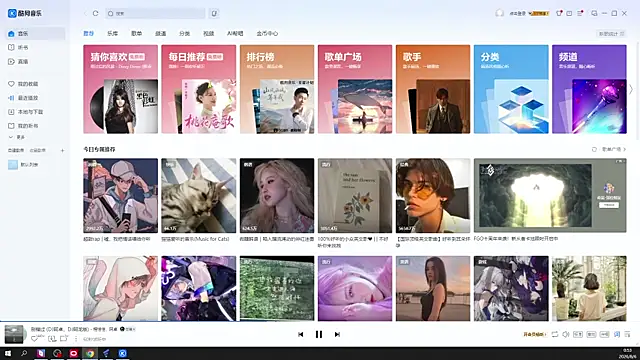The width and height of the screenshot is (640, 360).
Task: Open the FGO anniversary banner ad
Action: (x=550, y=196)
